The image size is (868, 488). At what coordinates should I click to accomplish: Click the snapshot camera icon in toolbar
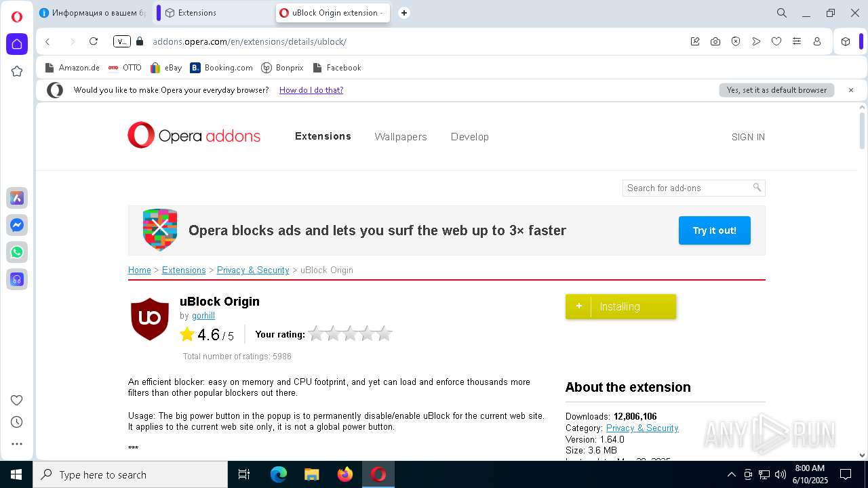[x=715, y=41]
